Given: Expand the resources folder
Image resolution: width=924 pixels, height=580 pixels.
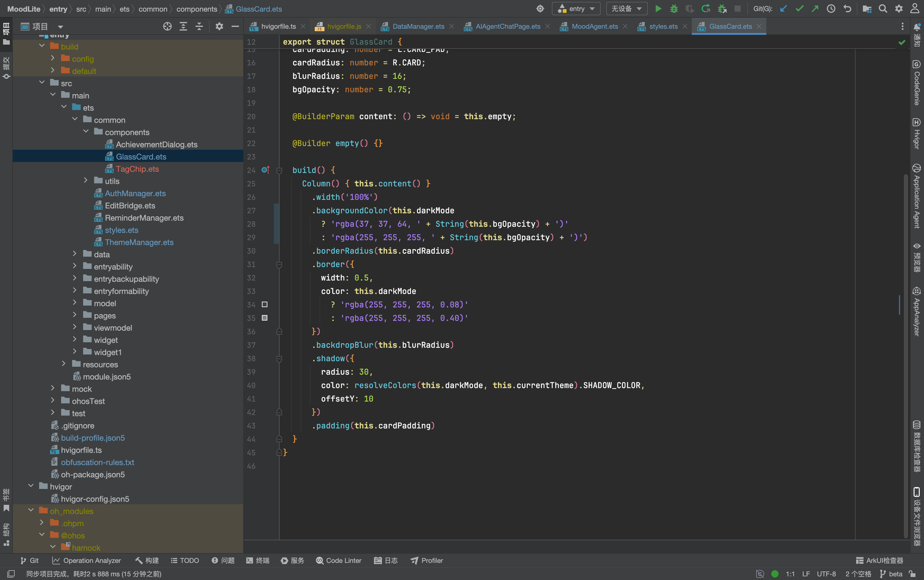Looking at the screenshot, I should (64, 364).
